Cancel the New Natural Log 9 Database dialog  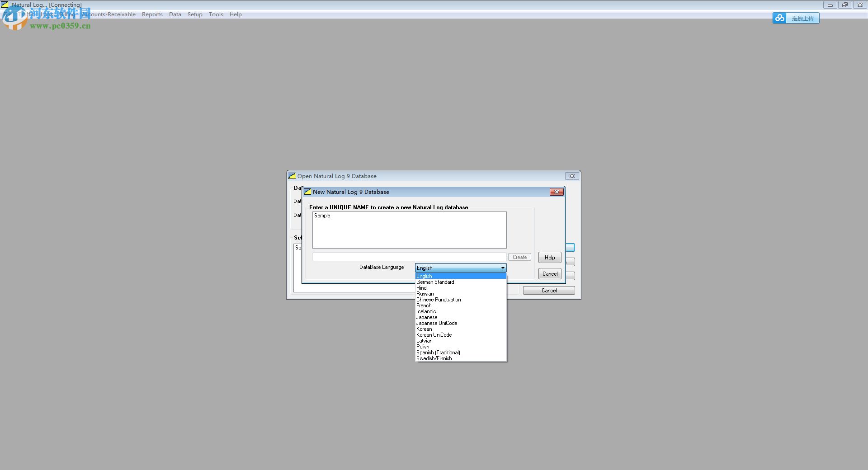(x=550, y=274)
